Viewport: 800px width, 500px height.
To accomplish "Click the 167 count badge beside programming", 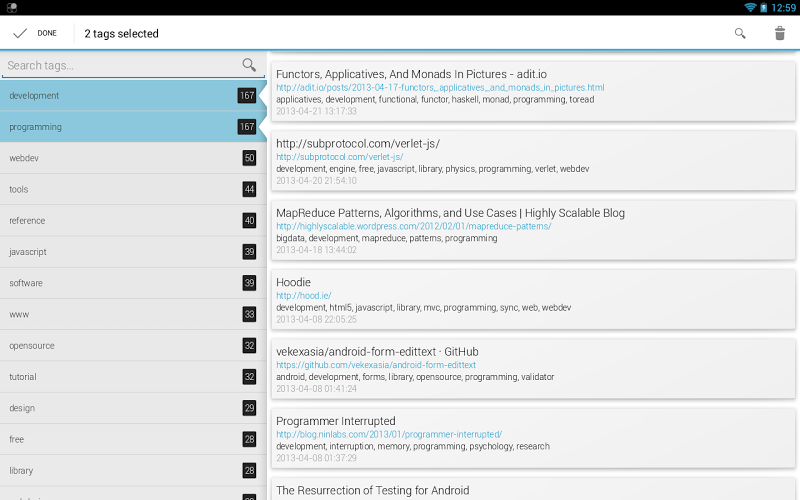I will (x=247, y=127).
